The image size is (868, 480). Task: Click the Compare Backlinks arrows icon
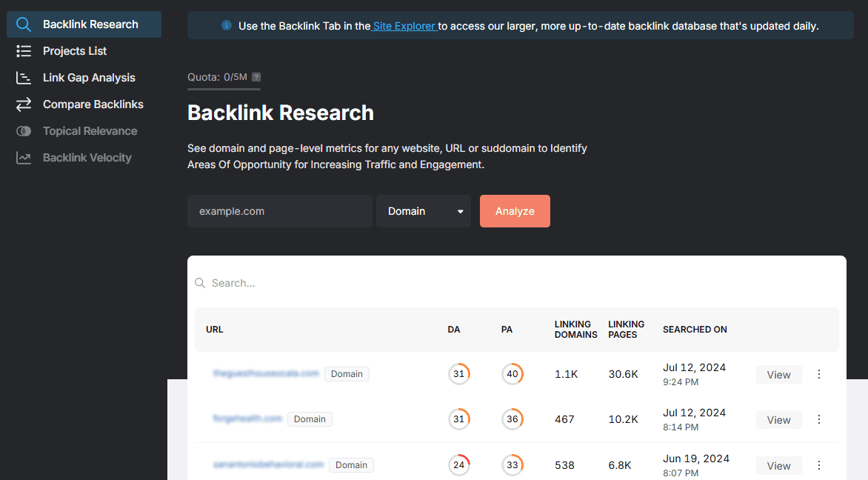click(23, 104)
